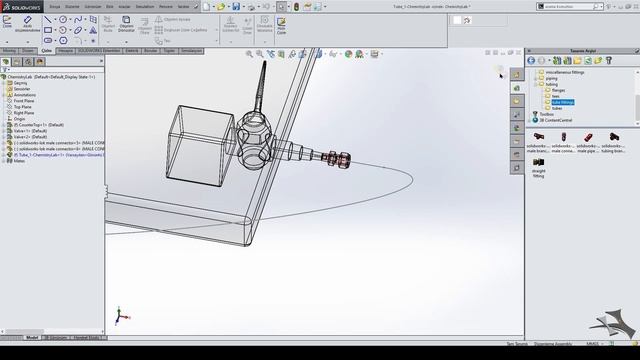Viewport: 640px width, 360px height.
Task: Open the Save dropdown arrow
Action: pyautogui.click(x=243, y=7)
